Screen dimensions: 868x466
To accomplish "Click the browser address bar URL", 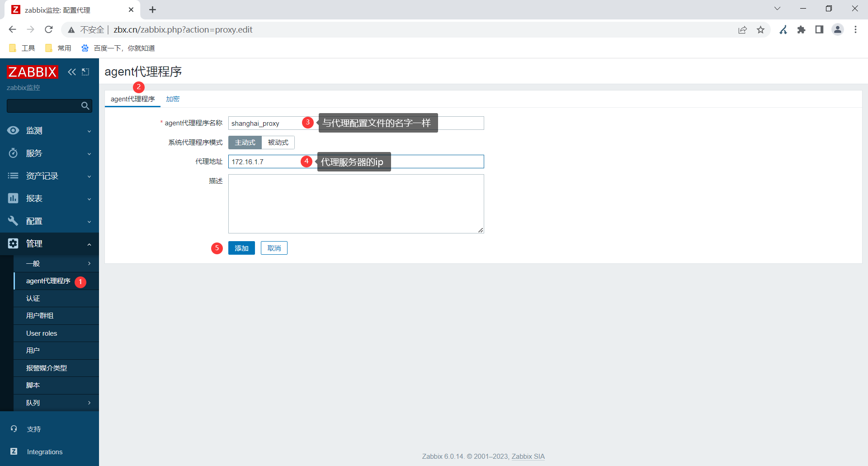I will pos(183,30).
